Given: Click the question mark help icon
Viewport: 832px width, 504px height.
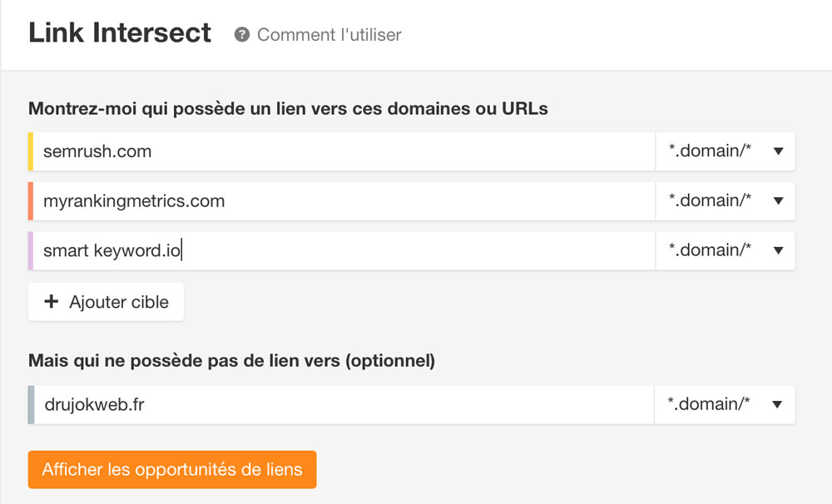Looking at the screenshot, I should (242, 35).
